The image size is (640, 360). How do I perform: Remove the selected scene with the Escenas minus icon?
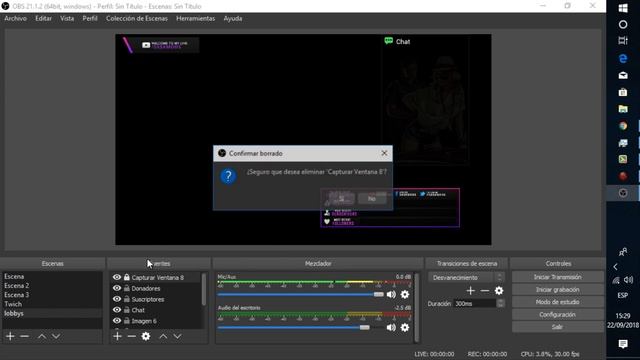coord(24,336)
